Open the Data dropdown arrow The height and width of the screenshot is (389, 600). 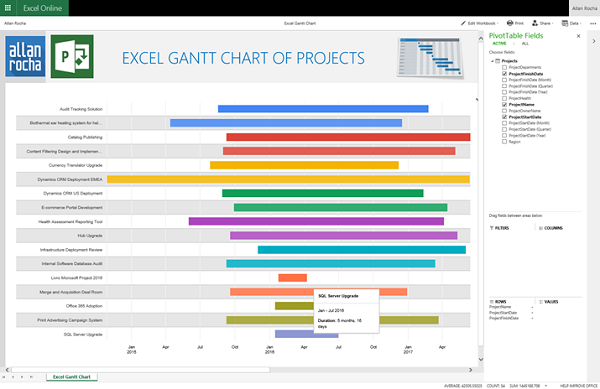(x=580, y=24)
